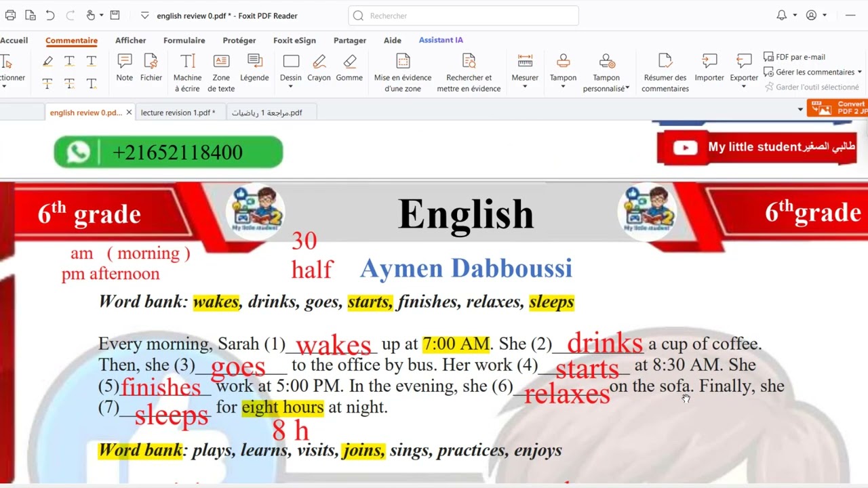Viewport: 868px width, 488px height.
Task: Click Rechercher et mettre en évidence tool
Action: tap(469, 73)
